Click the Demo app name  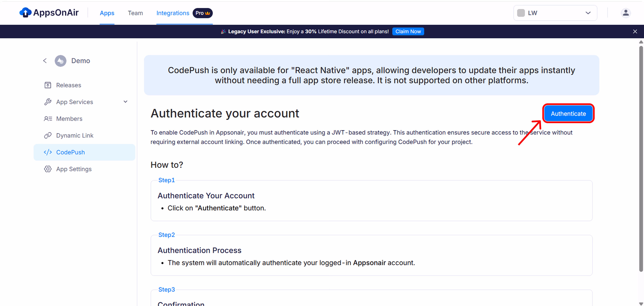(81, 61)
